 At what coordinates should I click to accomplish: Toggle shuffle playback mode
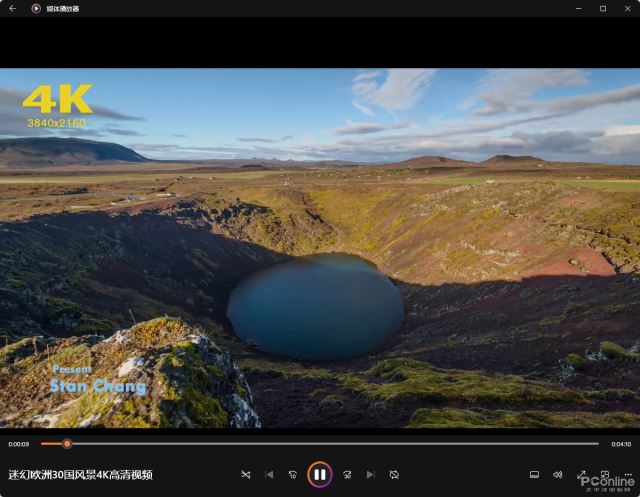coord(246,475)
